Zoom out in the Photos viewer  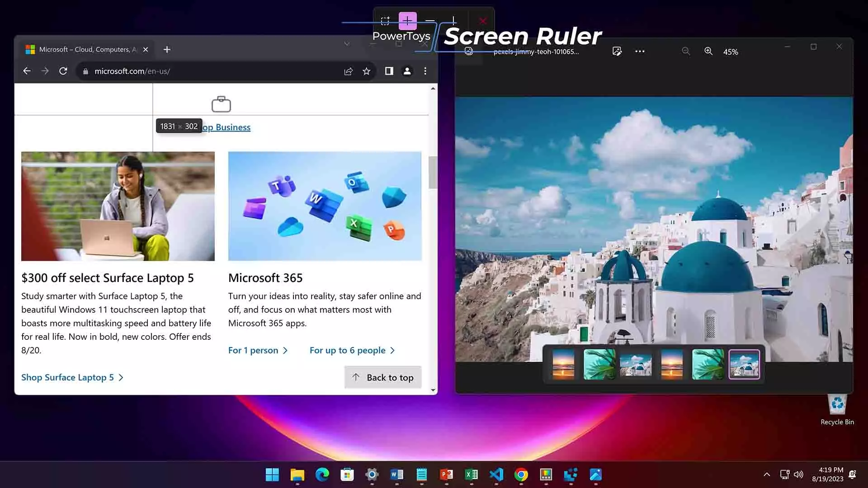(686, 52)
